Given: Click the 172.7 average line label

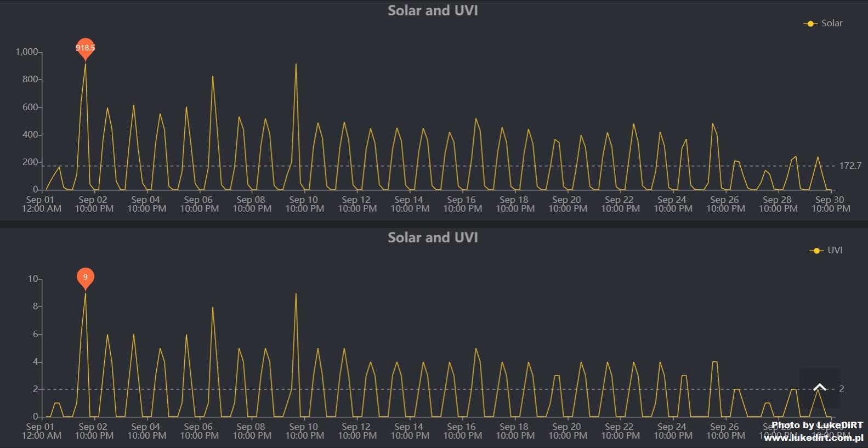Looking at the screenshot, I should coord(850,166).
